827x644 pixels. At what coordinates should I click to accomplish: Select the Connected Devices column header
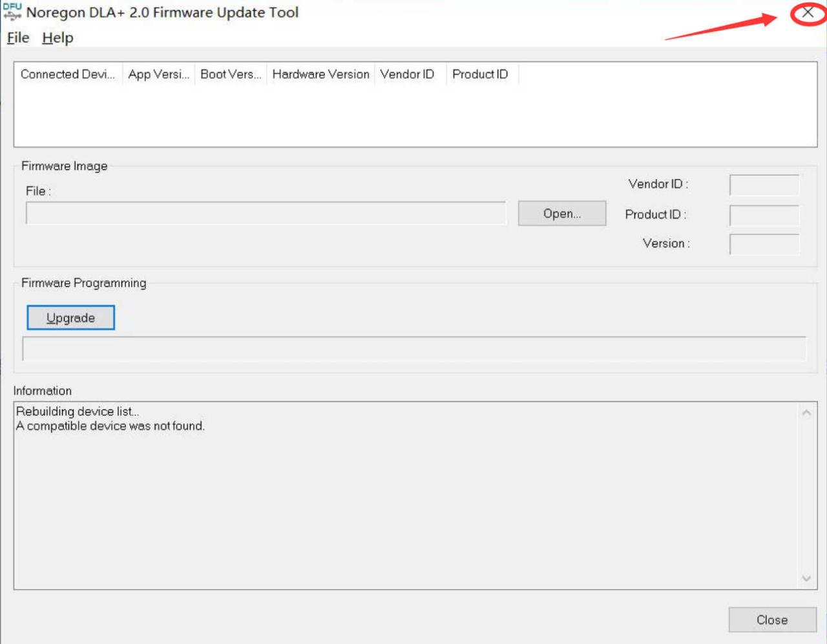68,74
